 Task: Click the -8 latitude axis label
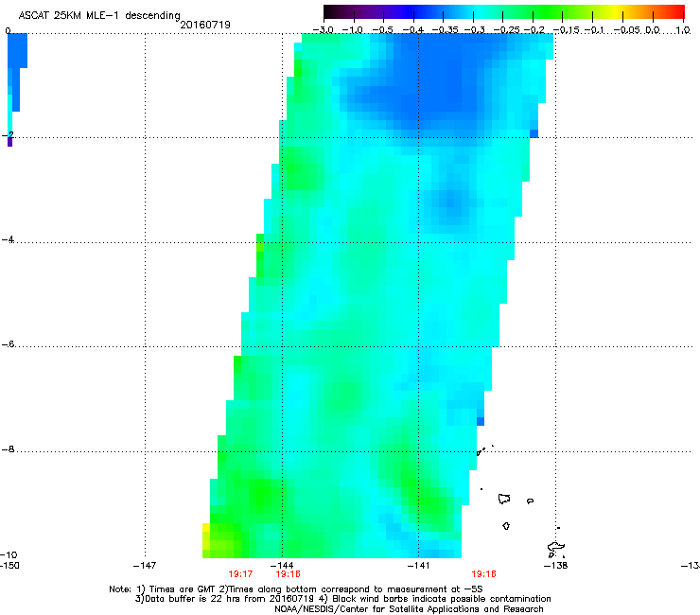pos(8,448)
